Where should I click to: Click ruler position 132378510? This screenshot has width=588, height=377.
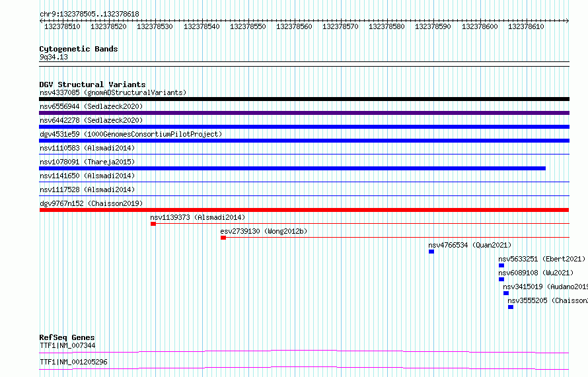62,26
